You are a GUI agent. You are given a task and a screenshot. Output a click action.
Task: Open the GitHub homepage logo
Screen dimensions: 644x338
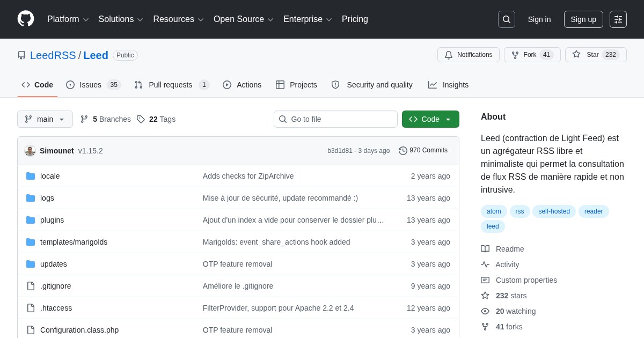(26, 19)
